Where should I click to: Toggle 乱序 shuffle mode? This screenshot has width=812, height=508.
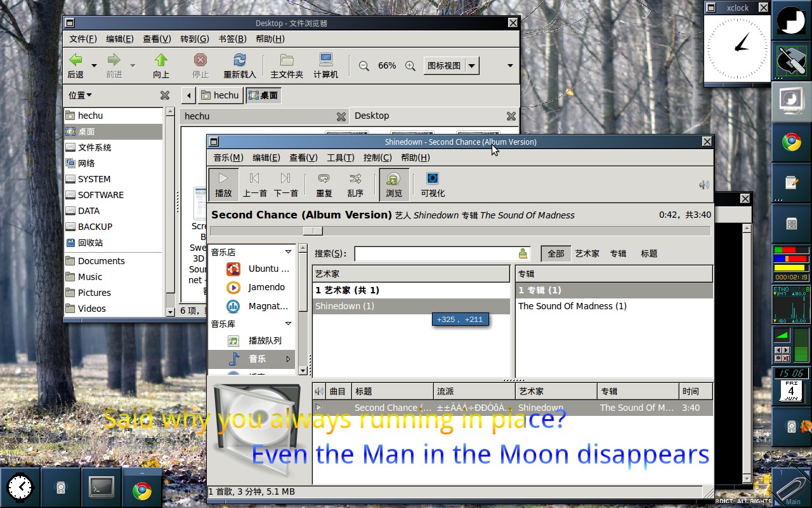(355, 185)
